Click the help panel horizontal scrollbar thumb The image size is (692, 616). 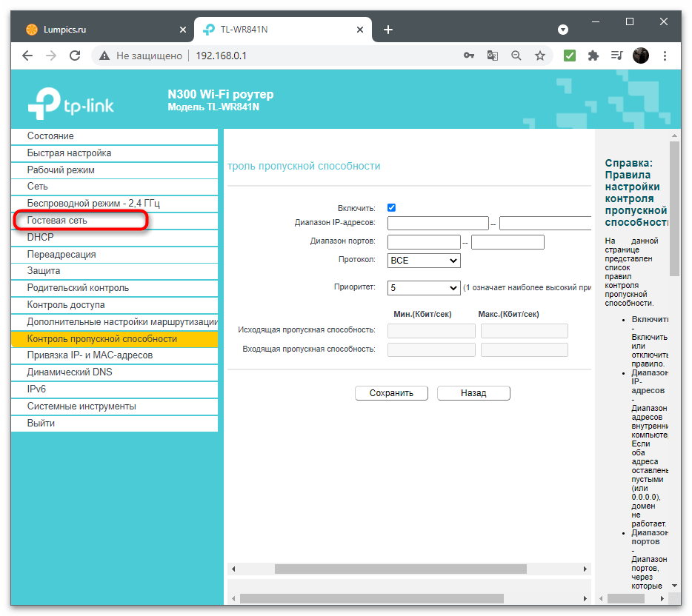[625, 598]
